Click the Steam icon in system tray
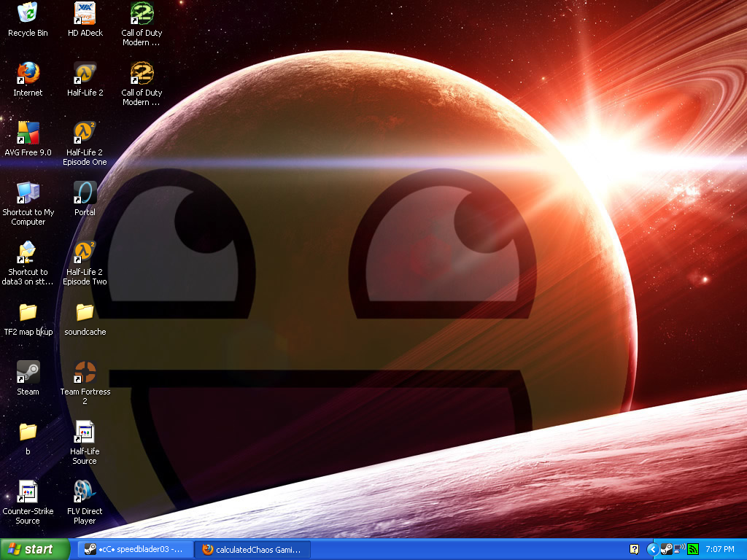 pyautogui.click(x=666, y=549)
